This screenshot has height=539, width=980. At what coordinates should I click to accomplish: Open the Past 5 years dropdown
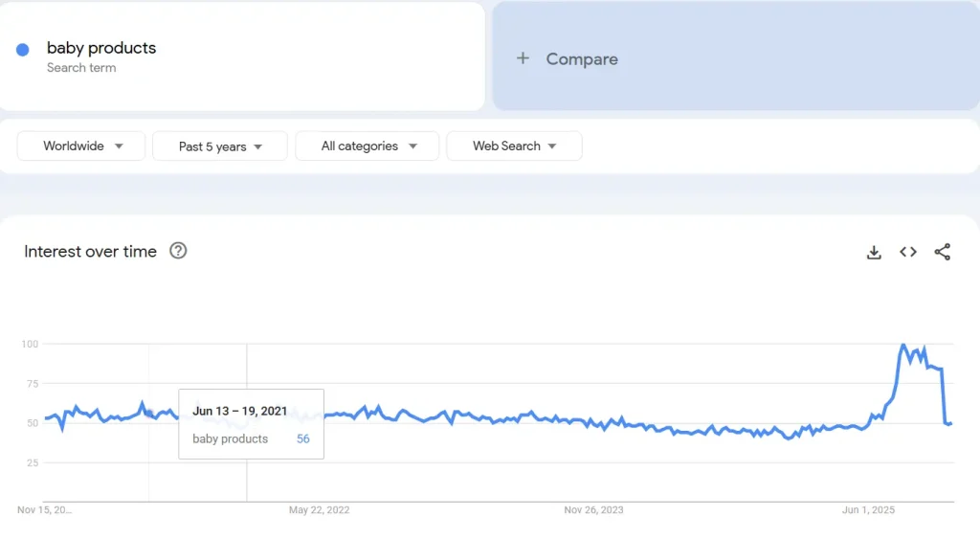coord(220,146)
